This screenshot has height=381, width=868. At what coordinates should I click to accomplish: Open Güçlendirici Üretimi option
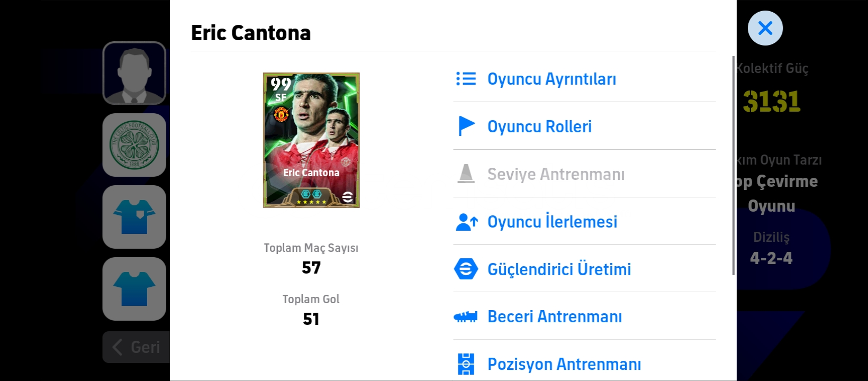584,269
